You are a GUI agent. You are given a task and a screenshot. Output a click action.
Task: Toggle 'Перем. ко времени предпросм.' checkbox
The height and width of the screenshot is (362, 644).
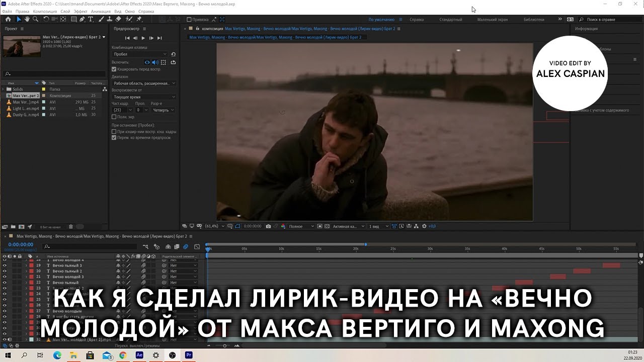pyautogui.click(x=114, y=137)
